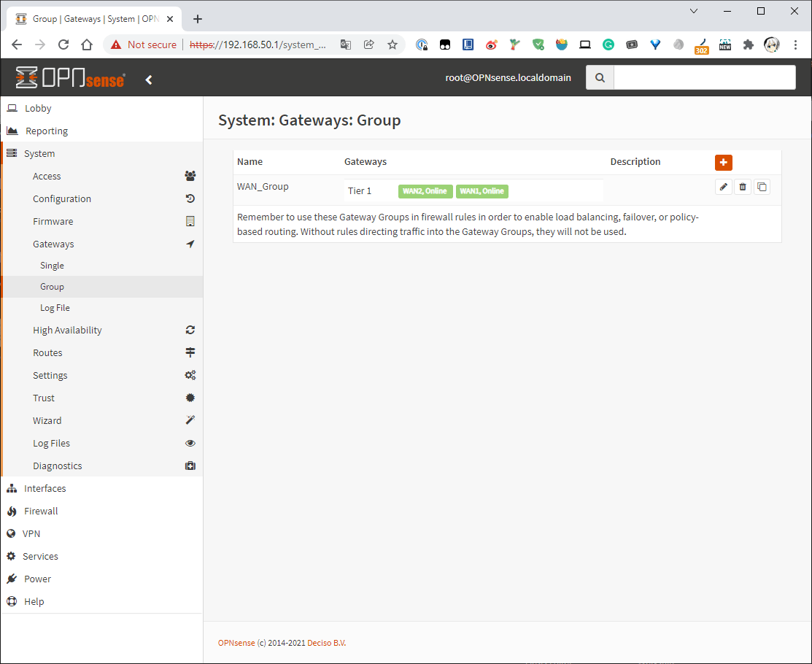Click the Deciso B.V. footer link
The image size is (812, 664).
click(326, 643)
